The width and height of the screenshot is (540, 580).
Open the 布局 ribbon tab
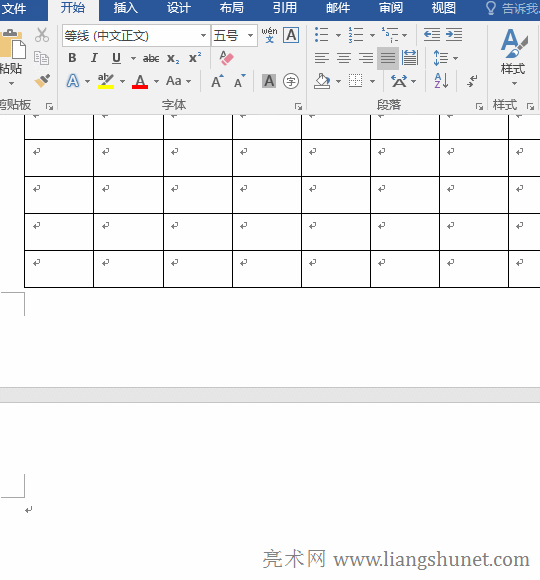coord(232,8)
